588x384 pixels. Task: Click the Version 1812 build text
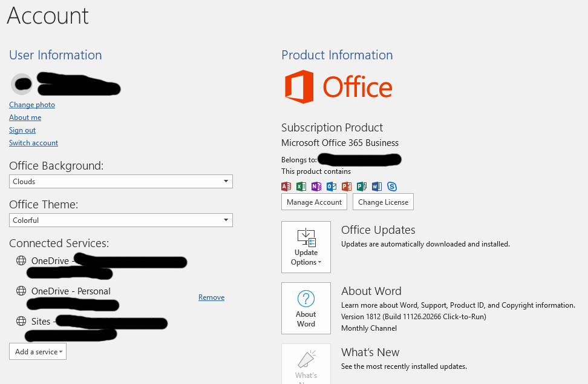point(414,316)
